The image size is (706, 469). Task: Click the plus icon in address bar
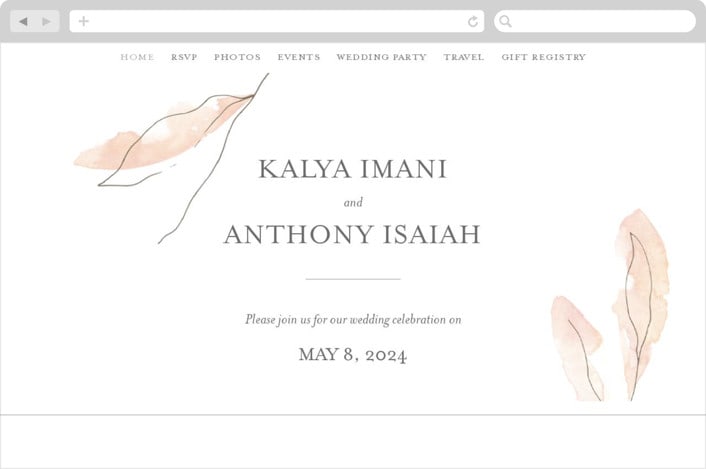(x=83, y=21)
